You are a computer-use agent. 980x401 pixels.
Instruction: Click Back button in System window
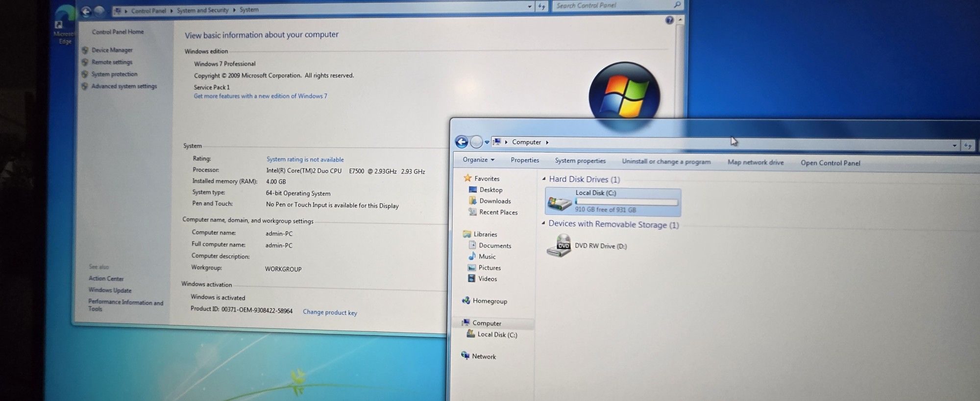tap(86, 11)
